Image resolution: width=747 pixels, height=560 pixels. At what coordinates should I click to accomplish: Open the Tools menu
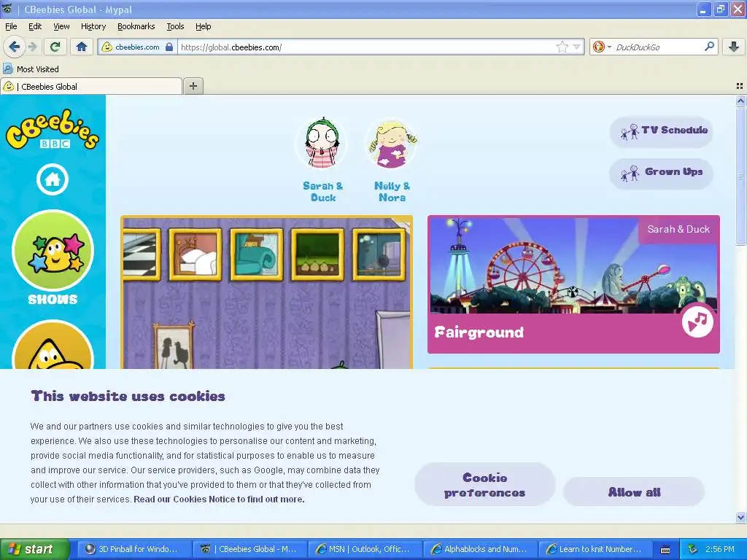(x=175, y=26)
